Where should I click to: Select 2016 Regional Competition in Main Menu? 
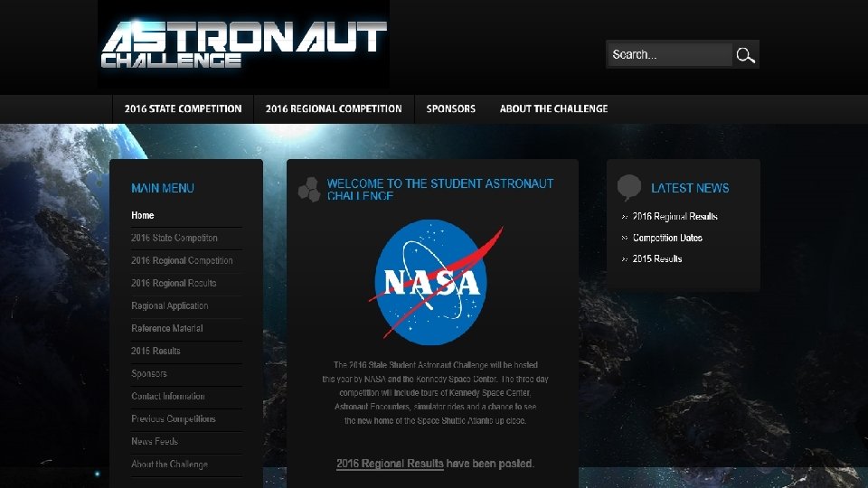click(x=182, y=260)
